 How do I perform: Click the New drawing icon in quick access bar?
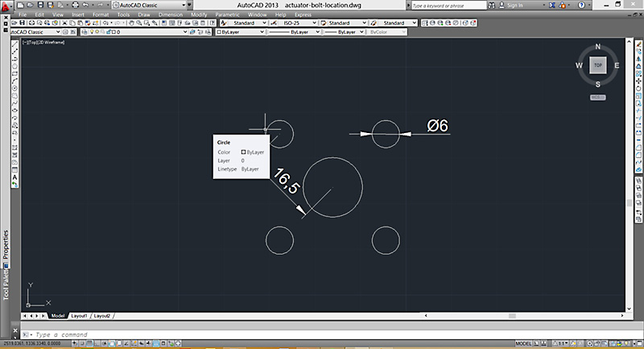tap(20, 5)
